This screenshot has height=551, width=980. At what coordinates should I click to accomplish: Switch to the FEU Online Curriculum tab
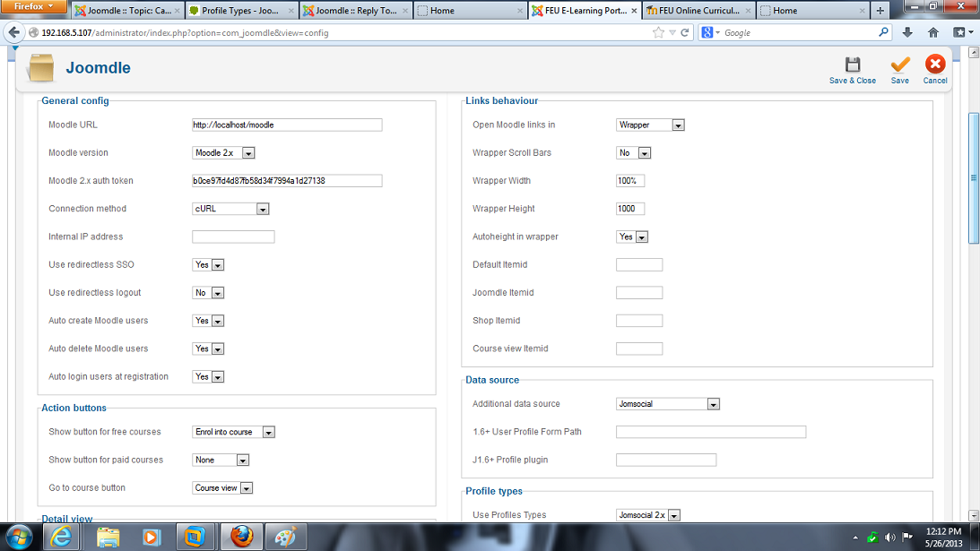pos(697,11)
